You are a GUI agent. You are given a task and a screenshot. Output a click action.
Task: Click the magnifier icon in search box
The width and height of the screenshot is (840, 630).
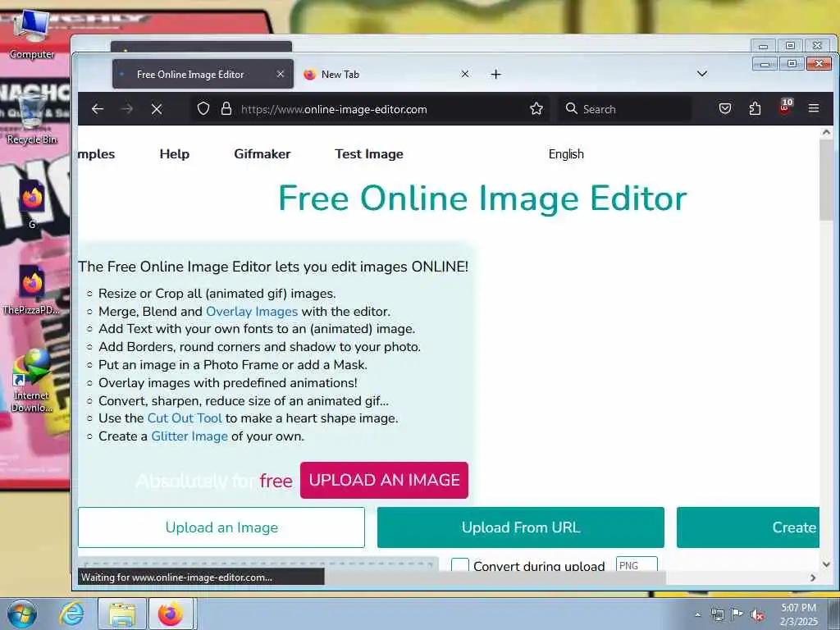coord(572,109)
